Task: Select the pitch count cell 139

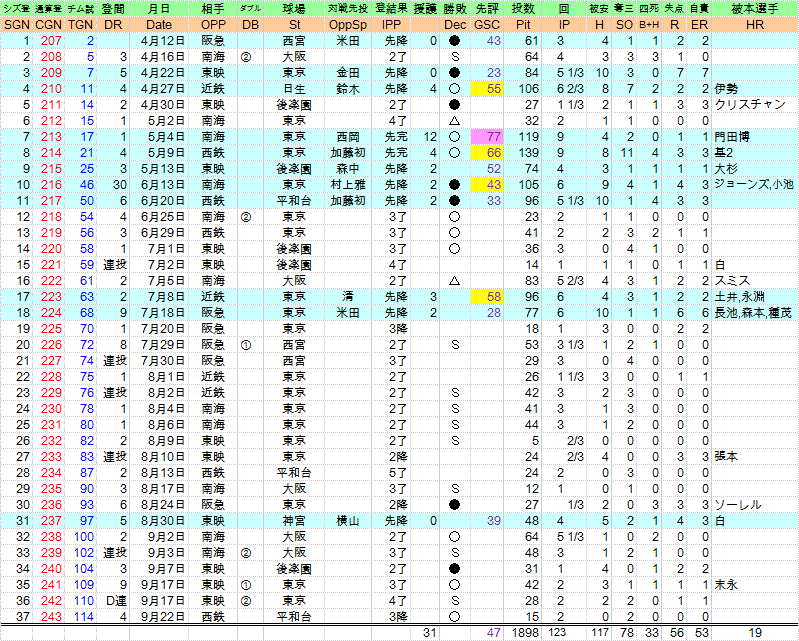Action: click(528, 153)
